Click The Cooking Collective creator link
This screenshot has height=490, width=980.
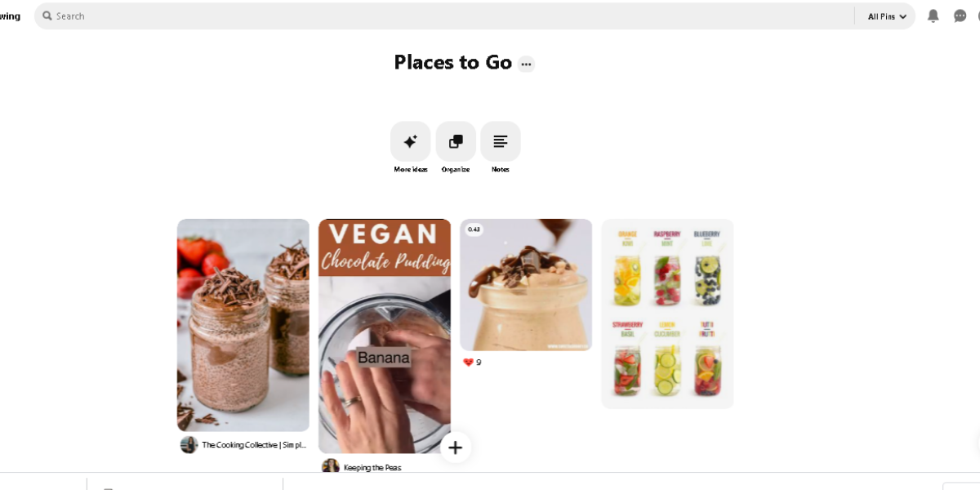pyautogui.click(x=254, y=445)
